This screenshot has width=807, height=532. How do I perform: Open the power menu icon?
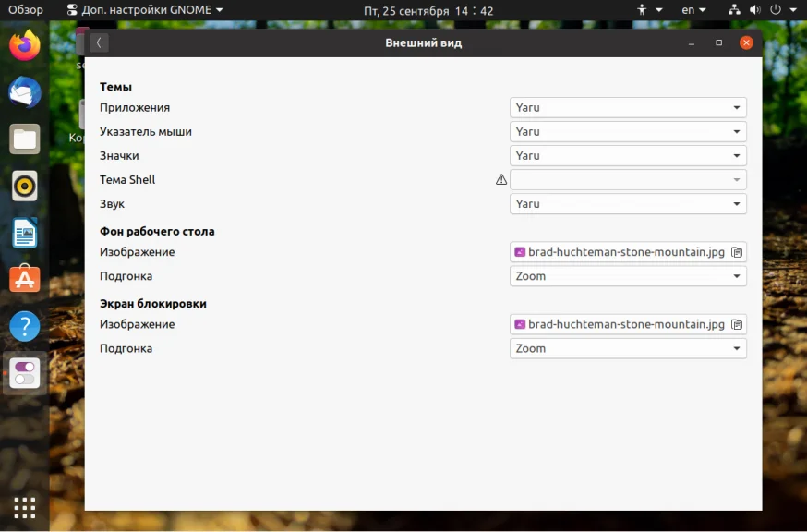pyautogui.click(x=776, y=10)
